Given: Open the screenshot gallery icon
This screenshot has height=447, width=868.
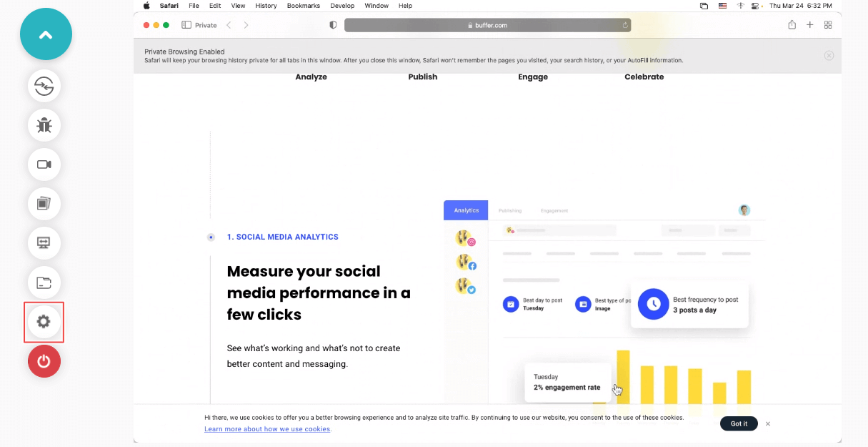Looking at the screenshot, I should (x=44, y=204).
